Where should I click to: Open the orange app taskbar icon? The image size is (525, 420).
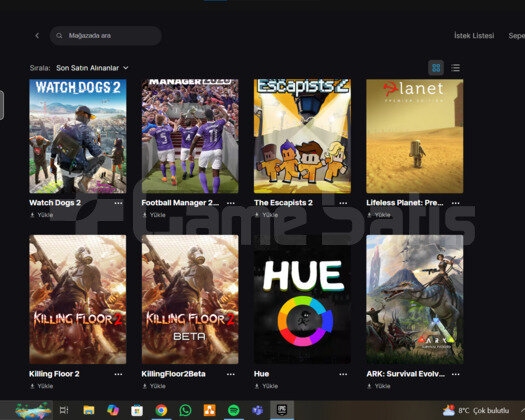210,410
